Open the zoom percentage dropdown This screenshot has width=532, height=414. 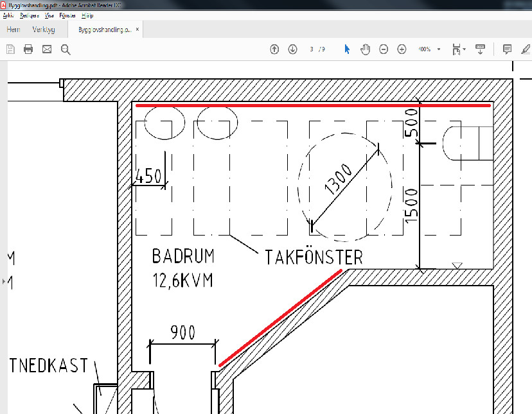coord(439,49)
